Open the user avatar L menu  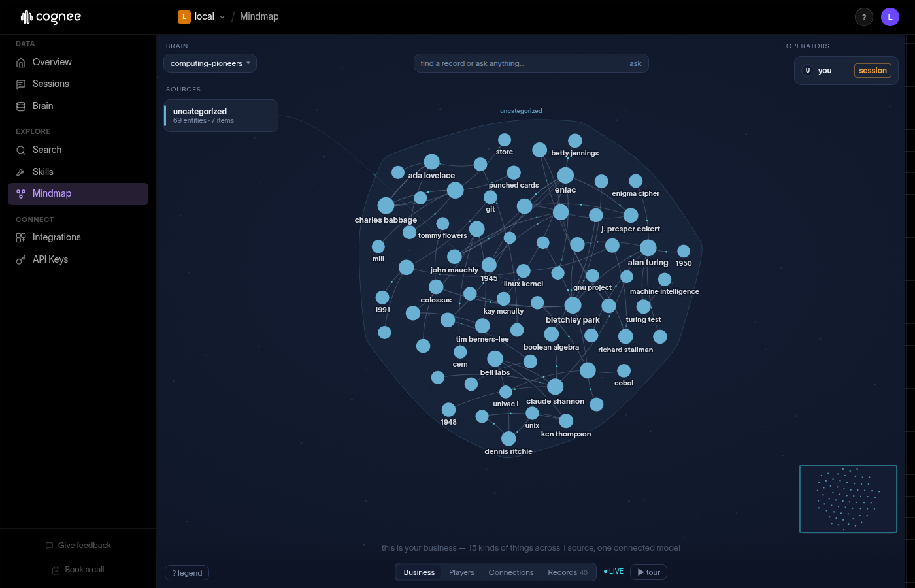click(890, 17)
